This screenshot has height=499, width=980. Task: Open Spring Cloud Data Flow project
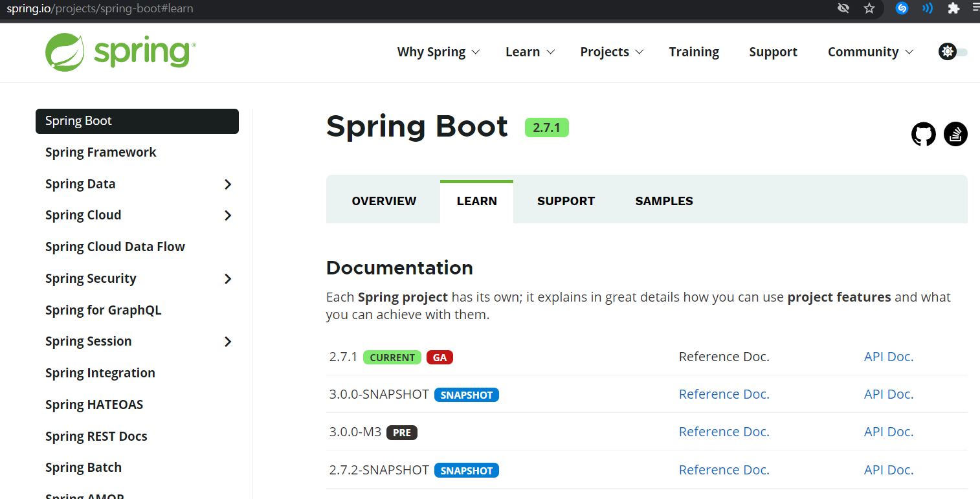coord(115,247)
